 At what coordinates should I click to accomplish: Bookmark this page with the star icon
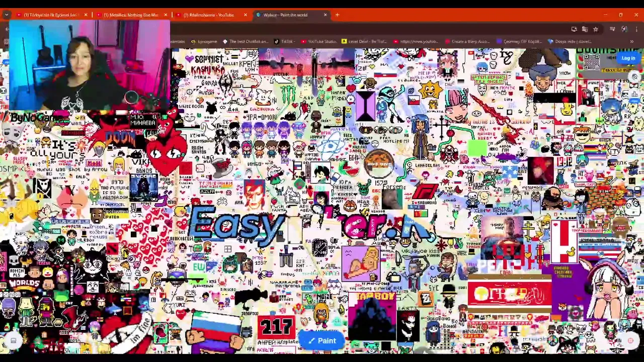tap(595, 29)
